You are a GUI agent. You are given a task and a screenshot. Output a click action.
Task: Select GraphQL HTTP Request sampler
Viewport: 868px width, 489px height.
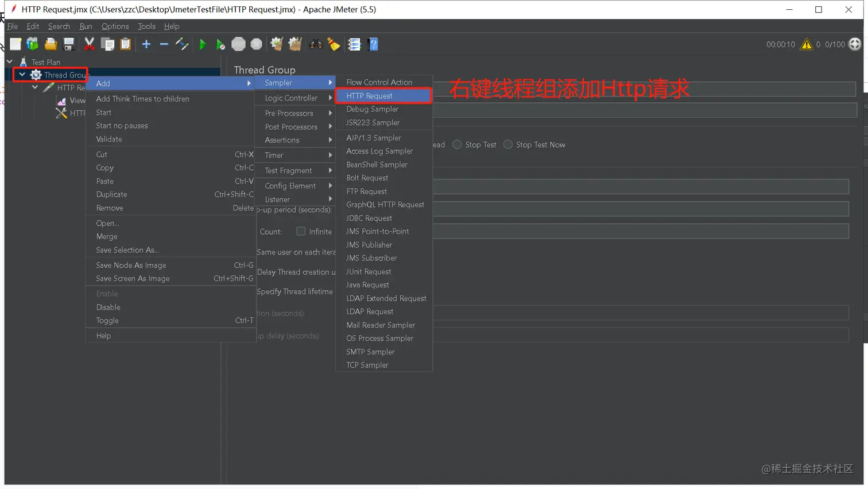pos(384,205)
